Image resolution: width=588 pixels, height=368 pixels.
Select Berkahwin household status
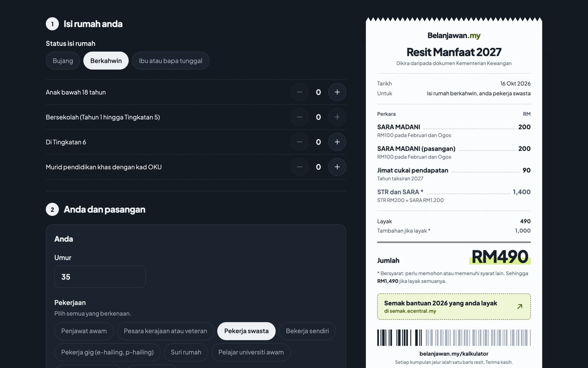tap(106, 61)
